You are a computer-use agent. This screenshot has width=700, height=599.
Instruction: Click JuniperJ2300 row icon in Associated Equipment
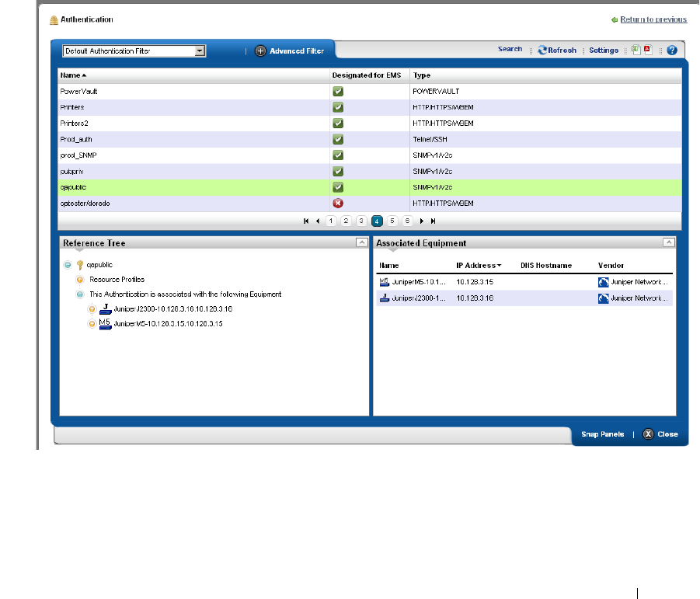(384, 298)
